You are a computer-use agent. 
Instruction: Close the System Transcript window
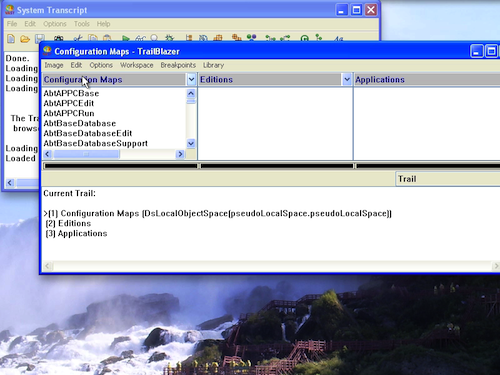point(371,10)
